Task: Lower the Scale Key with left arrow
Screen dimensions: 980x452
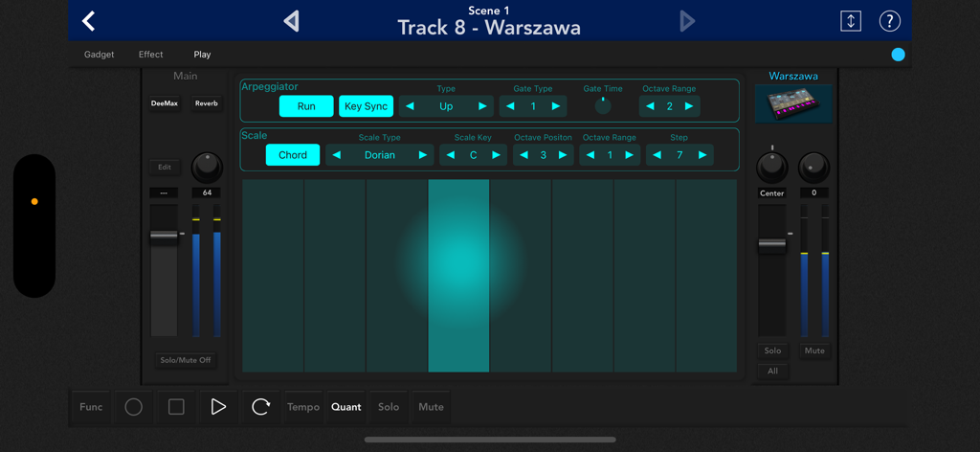Action: (451, 155)
